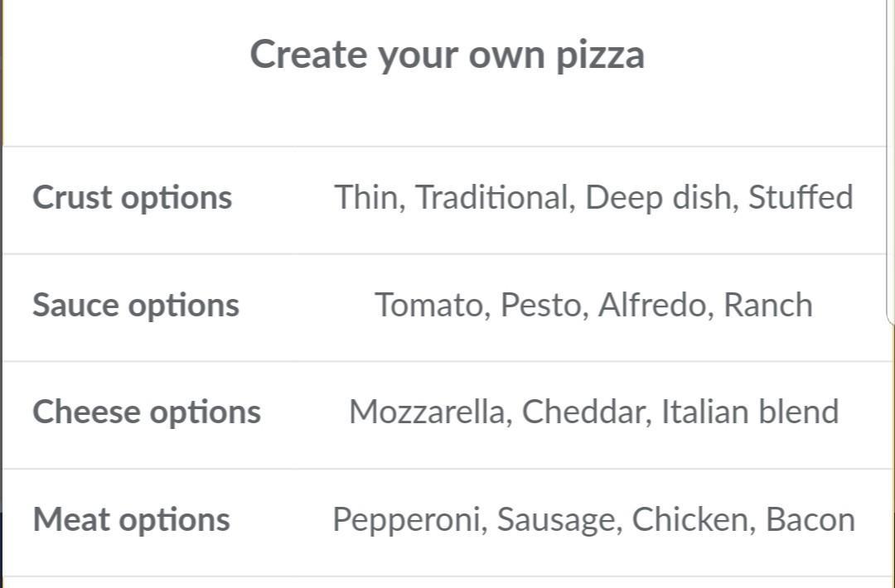Click the word 'Traditional' in crust list
The image size is (895, 588).
[492, 197]
